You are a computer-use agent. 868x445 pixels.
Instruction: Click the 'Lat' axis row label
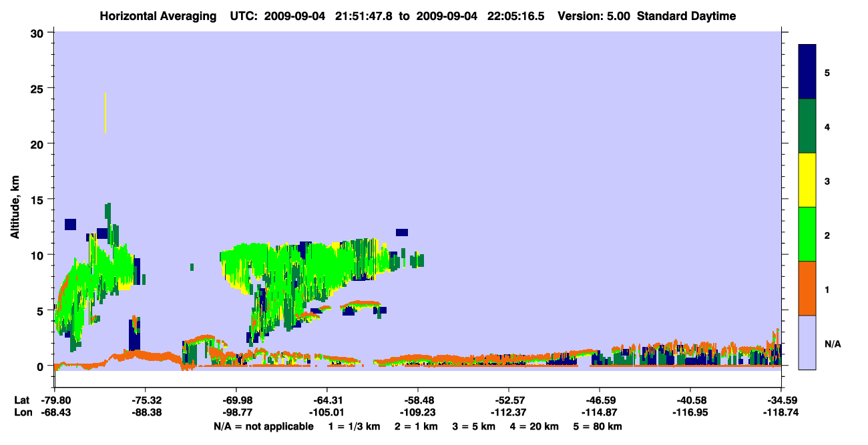[21, 400]
